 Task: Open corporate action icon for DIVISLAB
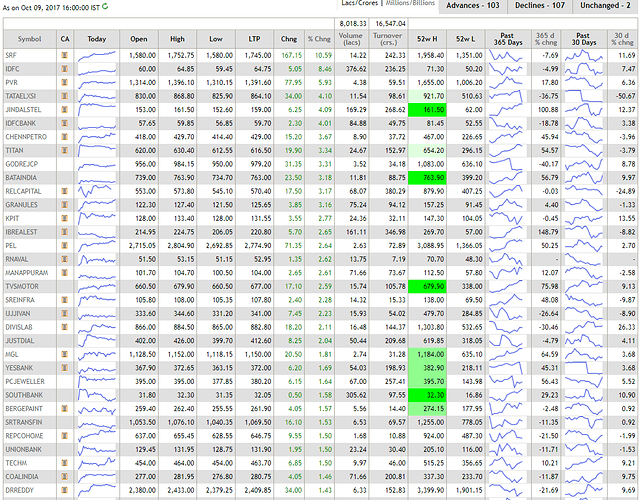pos(64,327)
